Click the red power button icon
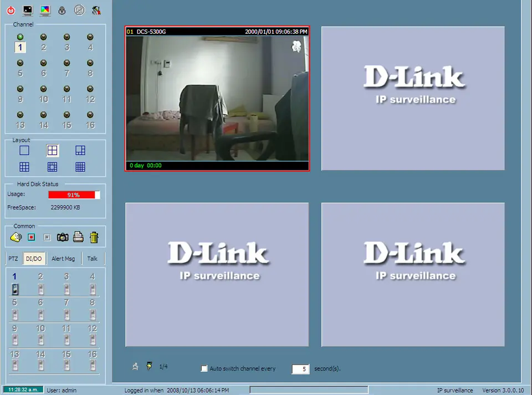 pyautogui.click(x=11, y=10)
